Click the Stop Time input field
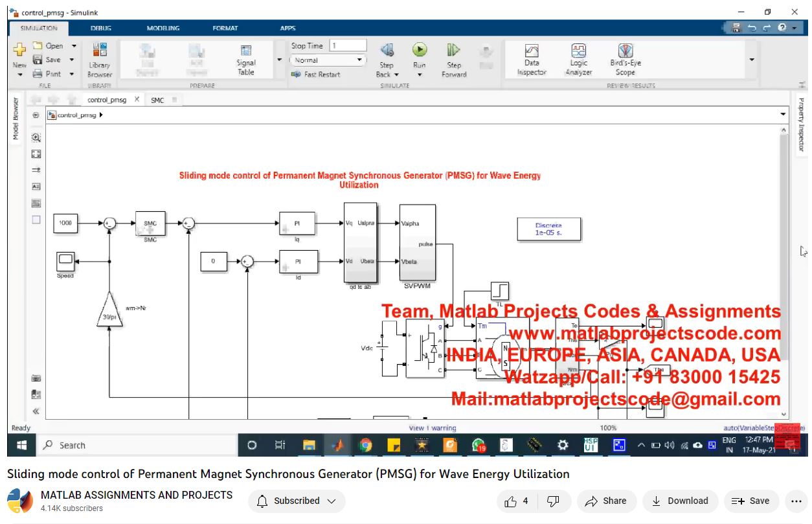The image size is (812, 524). click(348, 45)
